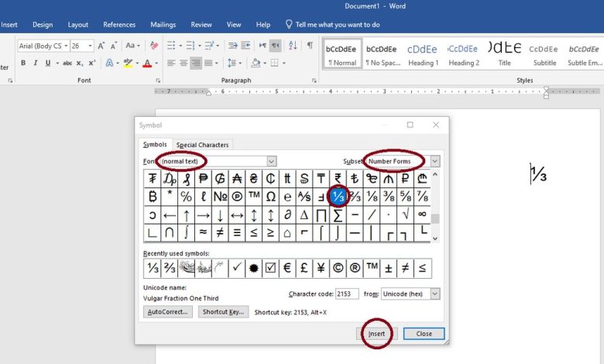
Task: Open the from Unicode (hex) dropdown
Action: [435, 294]
